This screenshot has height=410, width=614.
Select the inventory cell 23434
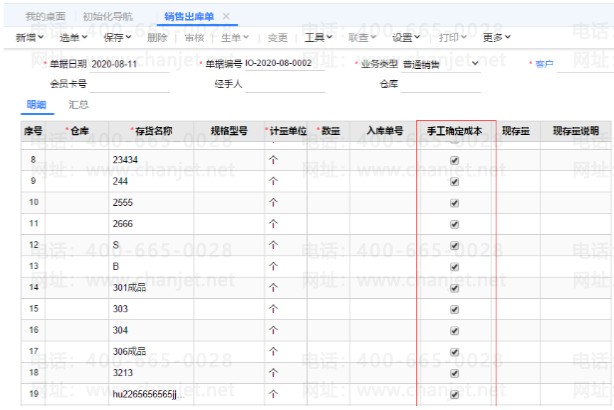point(151,160)
